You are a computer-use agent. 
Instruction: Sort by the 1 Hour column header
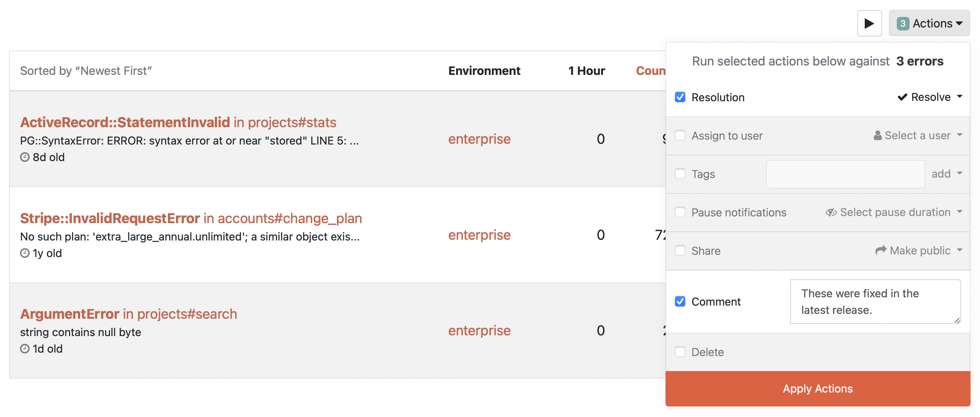(x=586, y=71)
